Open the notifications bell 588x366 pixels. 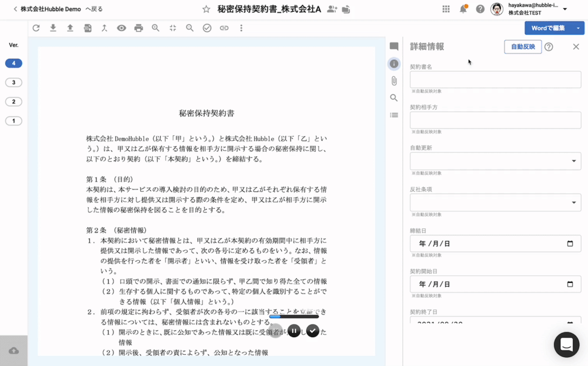click(x=463, y=9)
